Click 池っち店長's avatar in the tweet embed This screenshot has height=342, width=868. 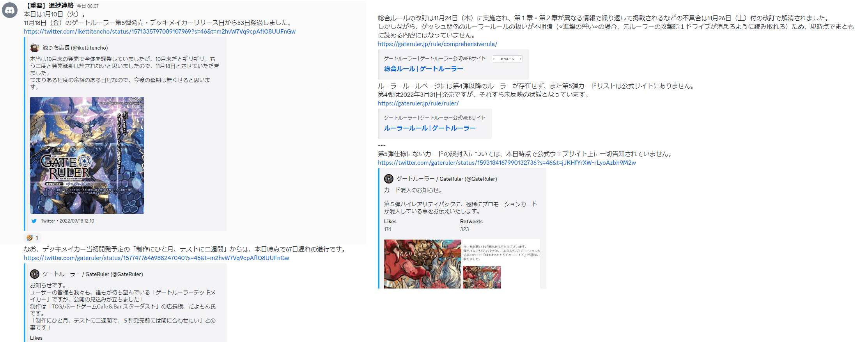(35, 48)
